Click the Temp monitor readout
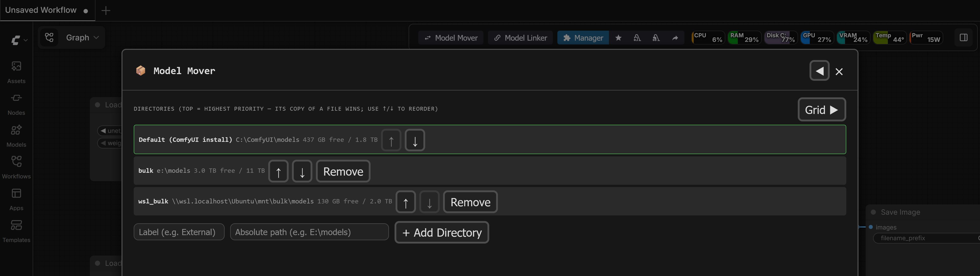This screenshot has height=276, width=980. point(889,38)
